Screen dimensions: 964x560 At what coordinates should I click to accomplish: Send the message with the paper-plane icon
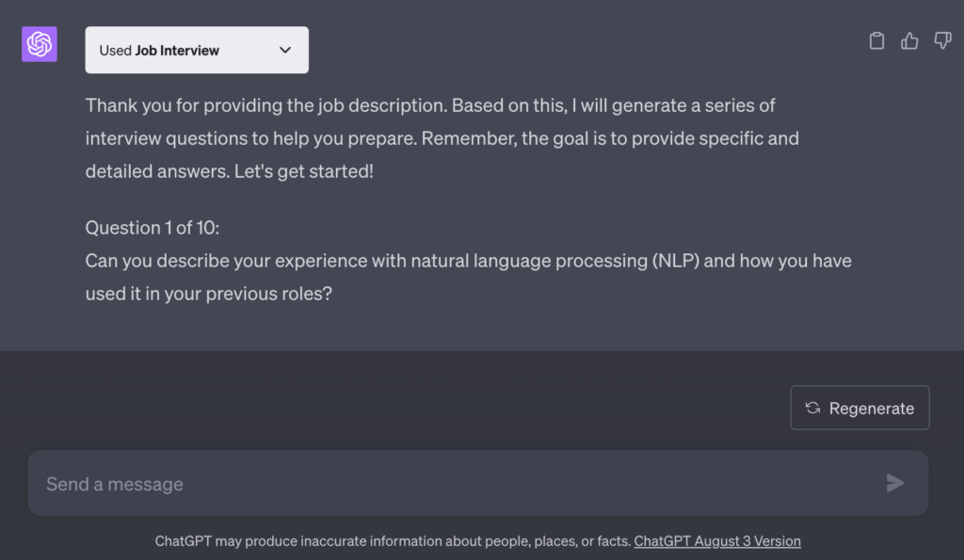[x=895, y=483]
